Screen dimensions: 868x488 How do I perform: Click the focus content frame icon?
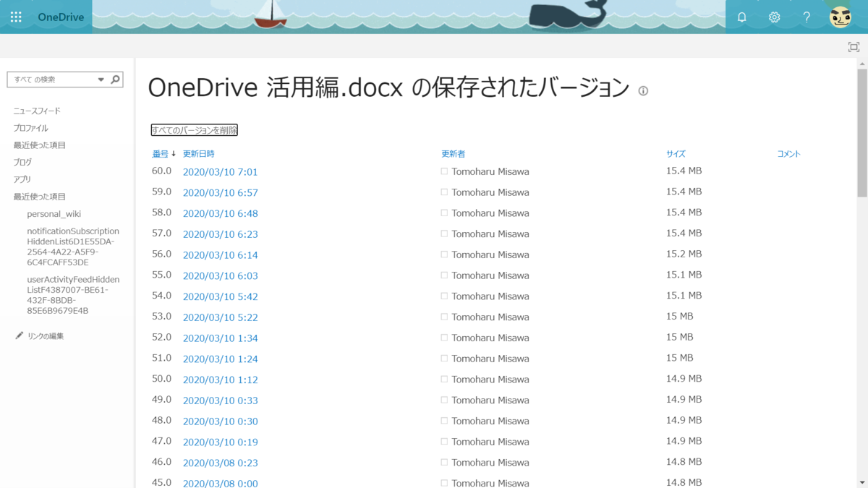[854, 47]
